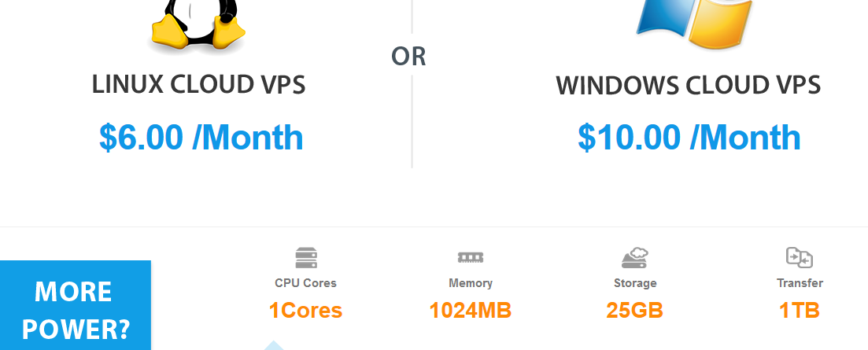Open the More Power? blue banner
This screenshot has width=868, height=350.
[76, 305]
